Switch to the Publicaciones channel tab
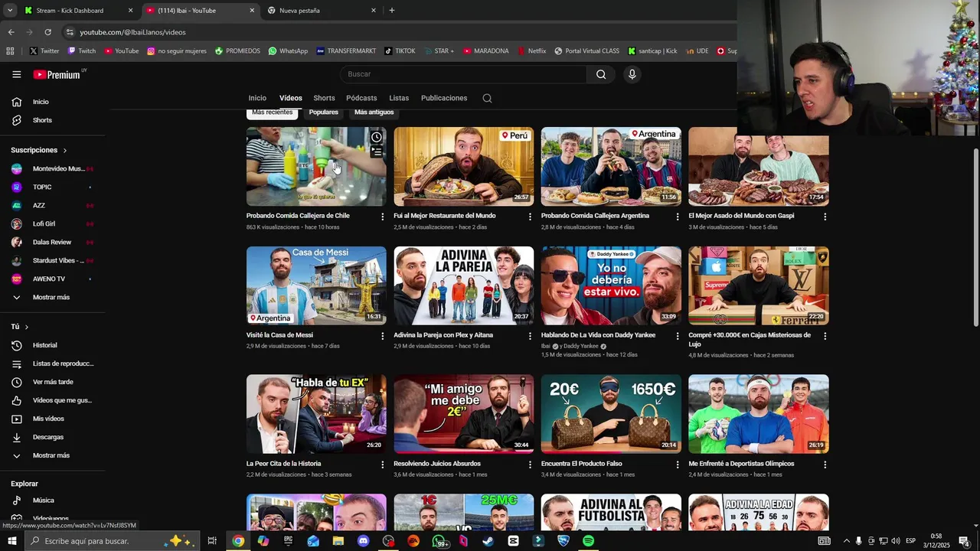This screenshot has height=551, width=980. click(444, 98)
